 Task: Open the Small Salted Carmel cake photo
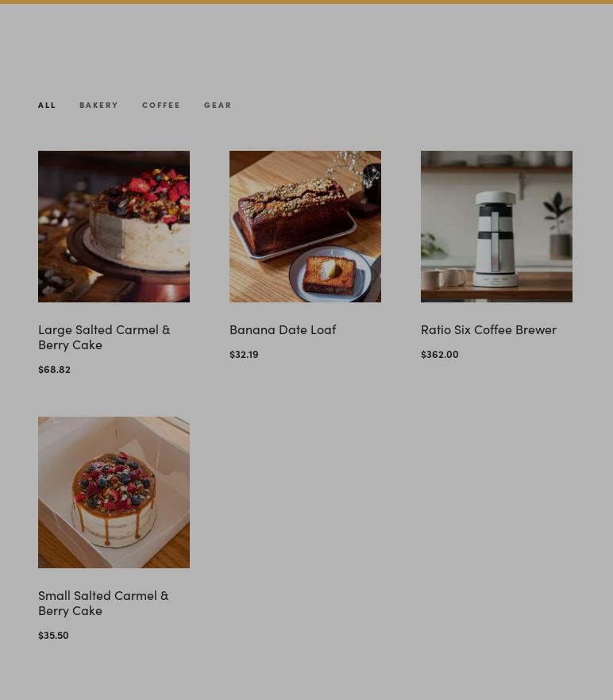pos(114,492)
